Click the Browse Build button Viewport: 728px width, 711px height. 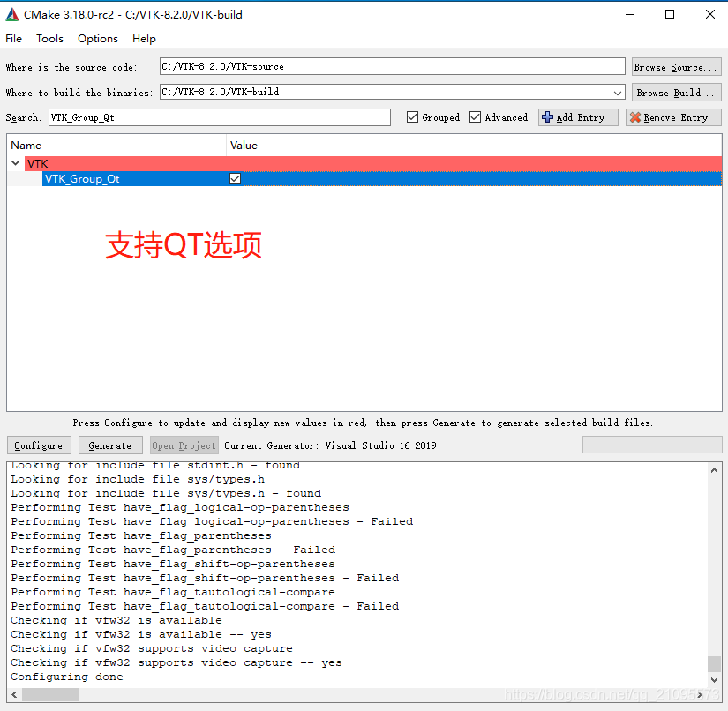click(677, 93)
